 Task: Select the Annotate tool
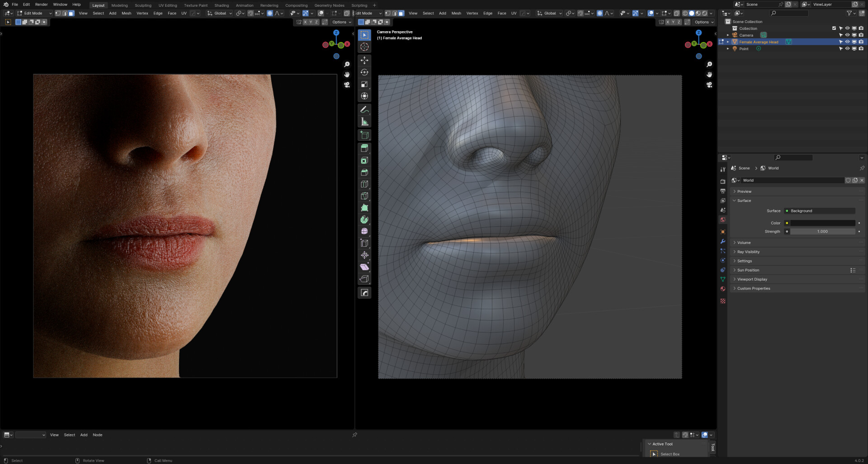[x=364, y=109]
